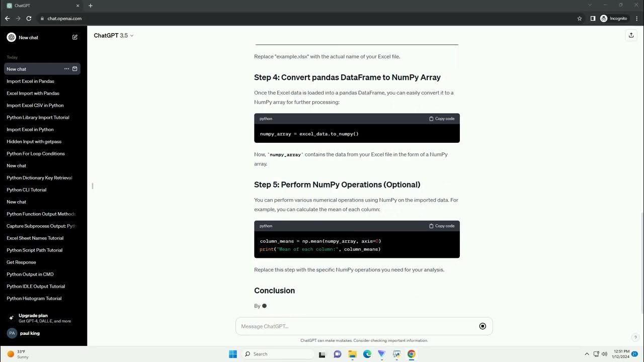Open Excel Sheet Names Tutorial chat
The image size is (644, 362).
click(x=42, y=238)
